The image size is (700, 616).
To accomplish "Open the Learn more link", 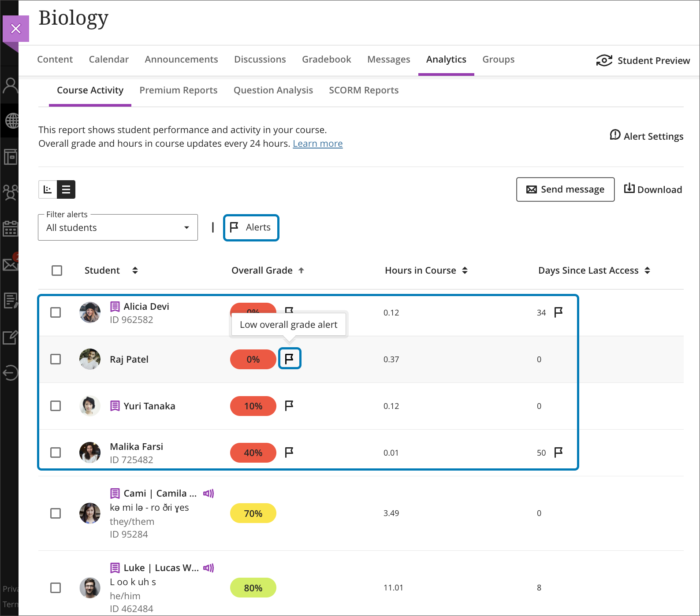I will point(317,144).
